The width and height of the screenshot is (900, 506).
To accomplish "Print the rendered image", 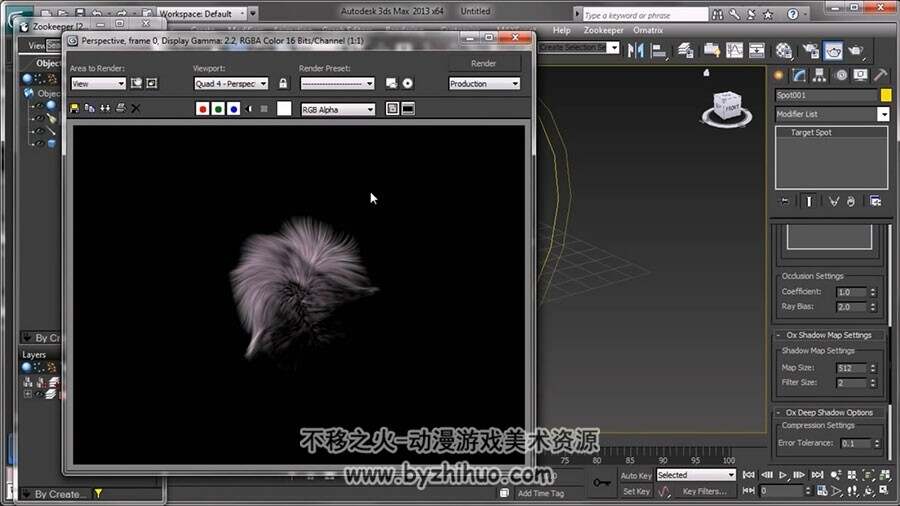I will [x=121, y=108].
